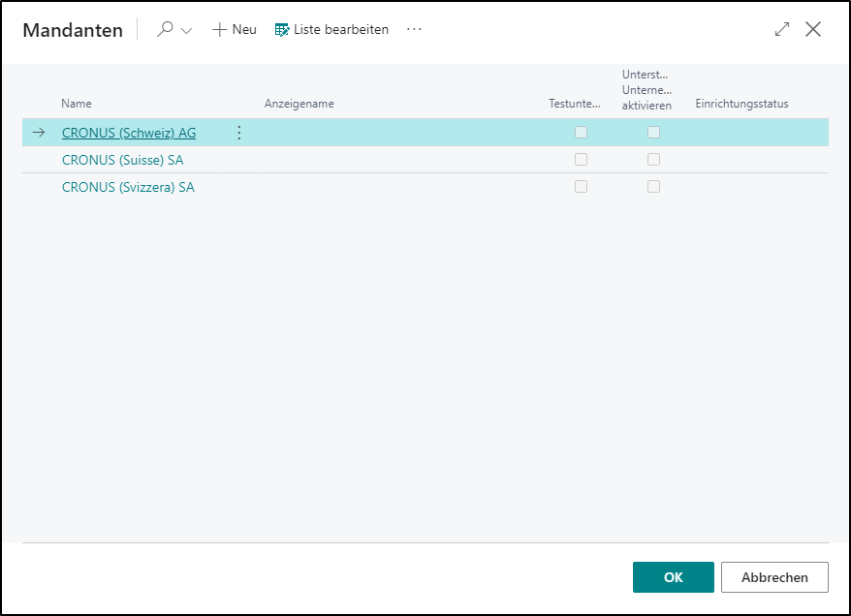The image size is (851, 616).
Task: Toggle Testunternehmen checkbox for CRONUS (Suisse) SA
Action: 581,160
